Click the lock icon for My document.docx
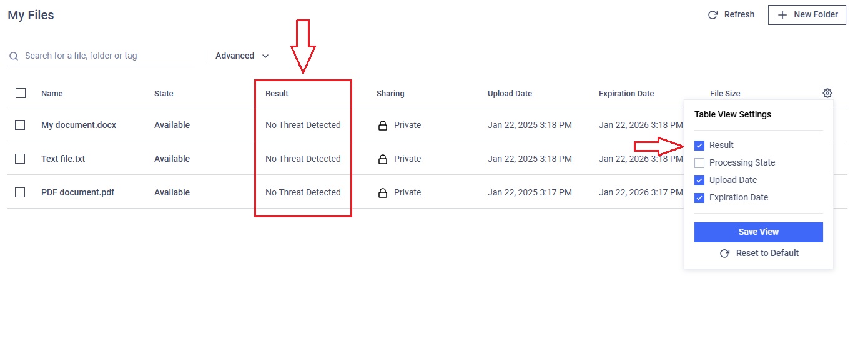The image size is (868, 341). pyautogui.click(x=383, y=126)
